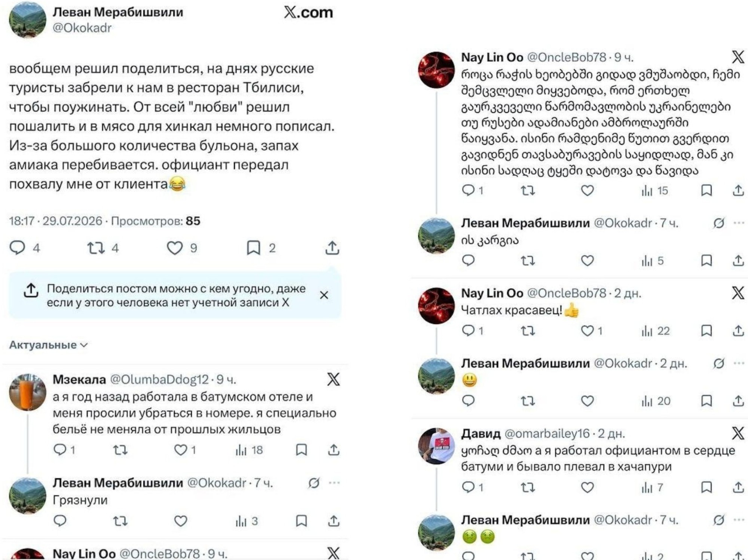748x560 pixels.
Task: Reply to Давид's khachapuri comment
Action: [468, 487]
